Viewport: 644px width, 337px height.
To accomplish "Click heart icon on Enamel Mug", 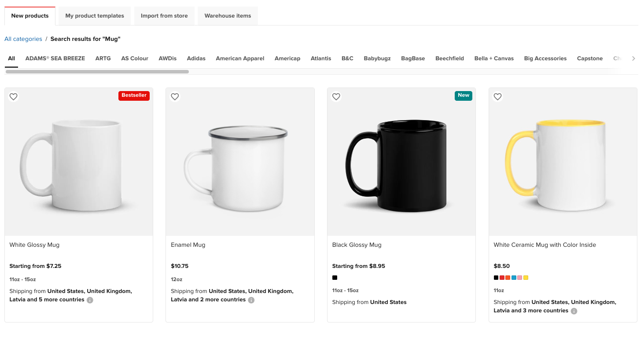I will pyautogui.click(x=175, y=97).
